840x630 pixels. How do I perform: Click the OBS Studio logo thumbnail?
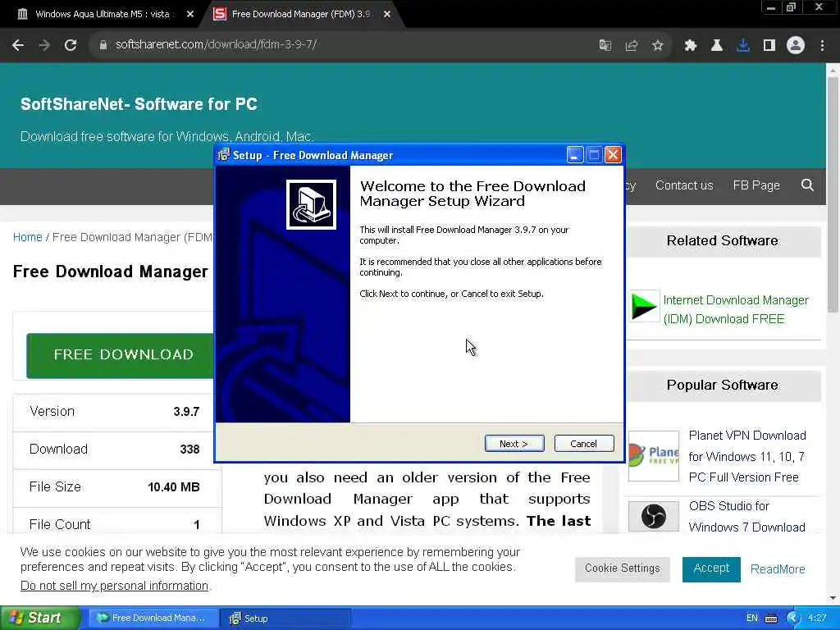pyautogui.click(x=653, y=517)
